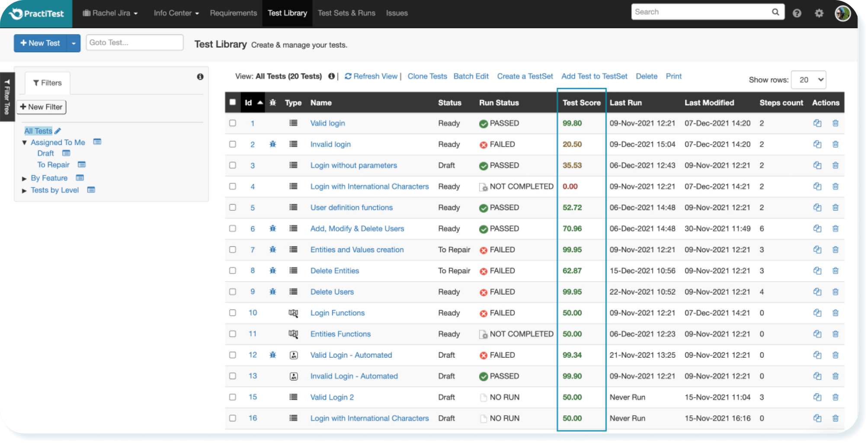
Task: Open the settings gear icon
Action: pos(819,13)
